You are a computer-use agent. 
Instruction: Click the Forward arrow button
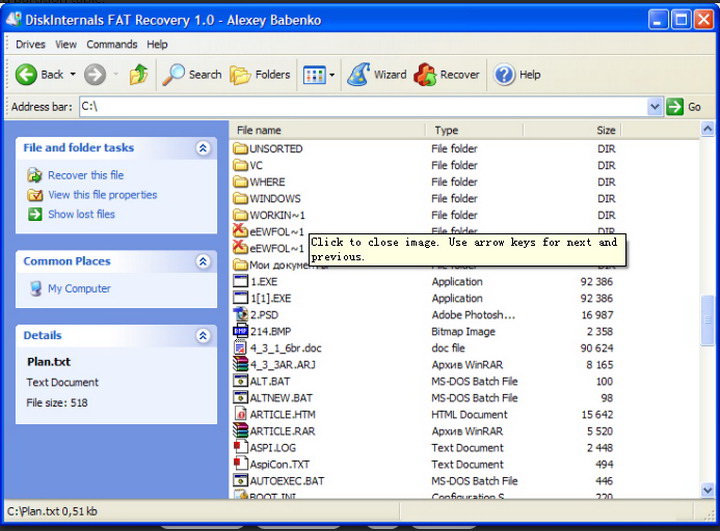tap(95, 74)
